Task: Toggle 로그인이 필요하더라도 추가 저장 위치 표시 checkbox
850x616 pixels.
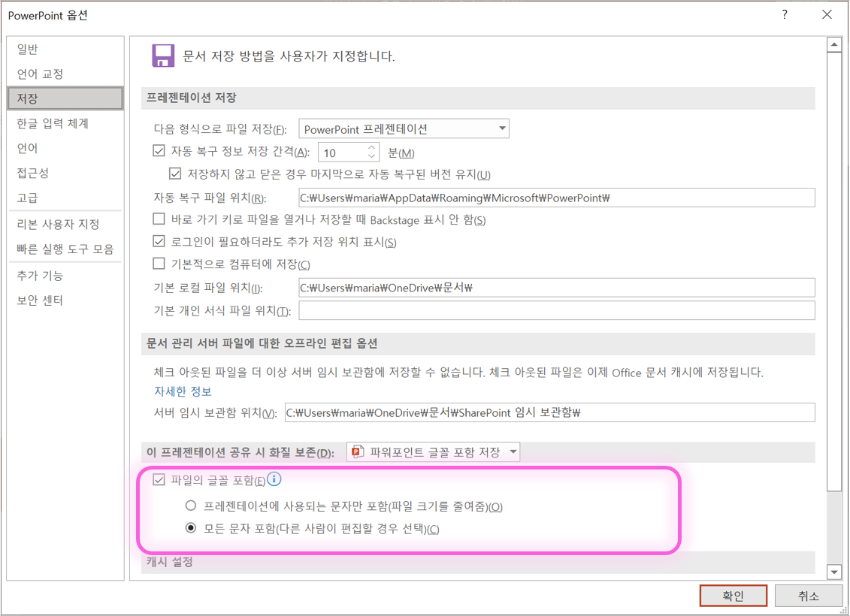Action: click(159, 241)
